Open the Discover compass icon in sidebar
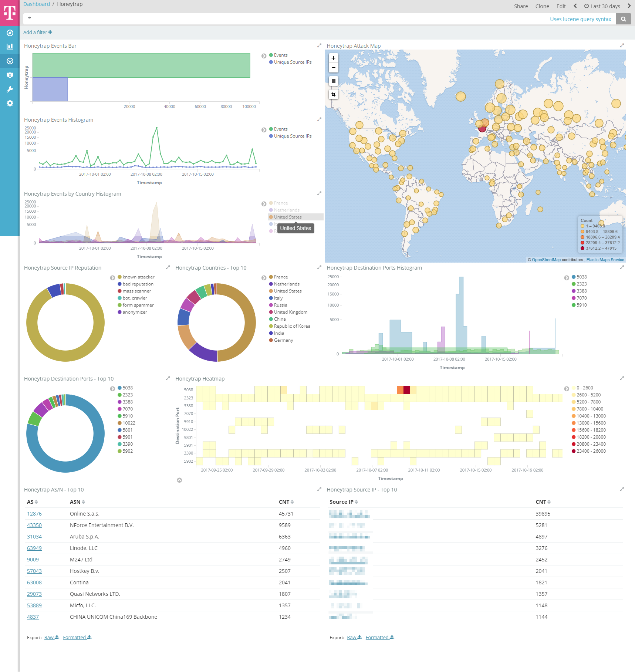This screenshot has height=672, width=635. pyautogui.click(x=10, y=33)
